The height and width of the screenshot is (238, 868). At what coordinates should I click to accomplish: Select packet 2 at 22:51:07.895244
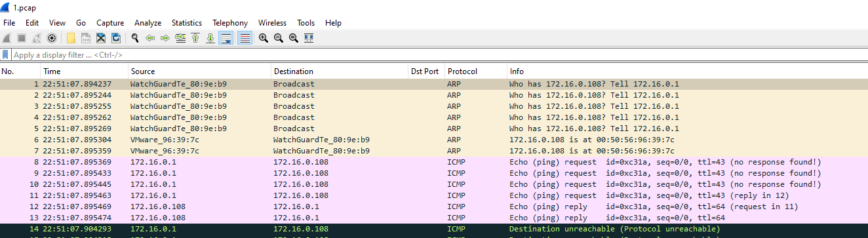tap(434, 95)
